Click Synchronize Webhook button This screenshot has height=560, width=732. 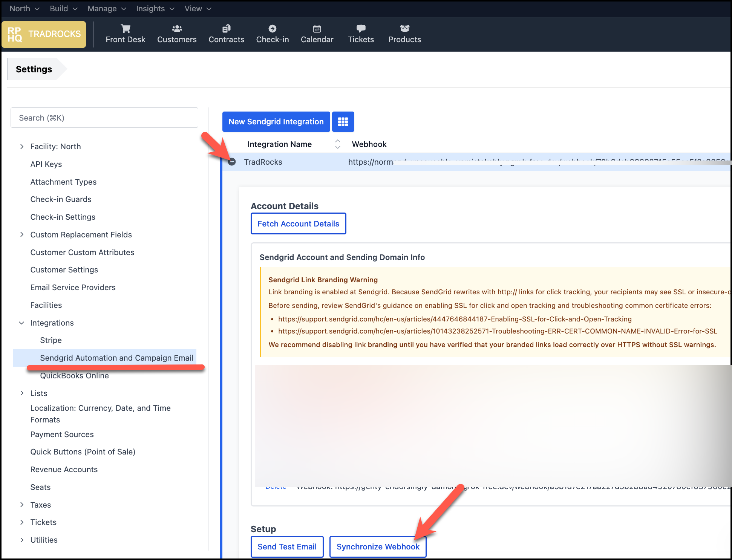click(378, 547)
